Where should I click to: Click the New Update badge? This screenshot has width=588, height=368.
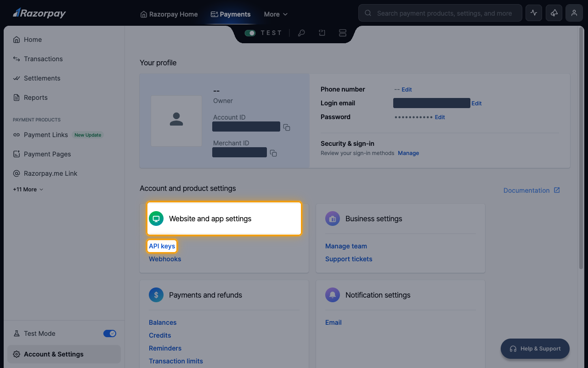tap(88, 135)
